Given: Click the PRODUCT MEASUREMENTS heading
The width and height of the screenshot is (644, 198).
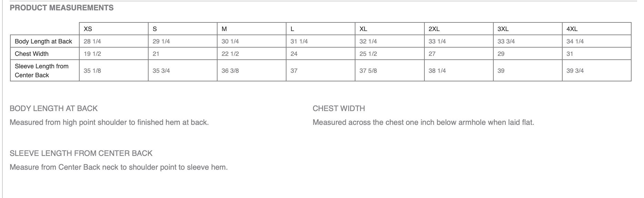Looking at the screenshot, I should pyautogui.click(x=62, y=8).
